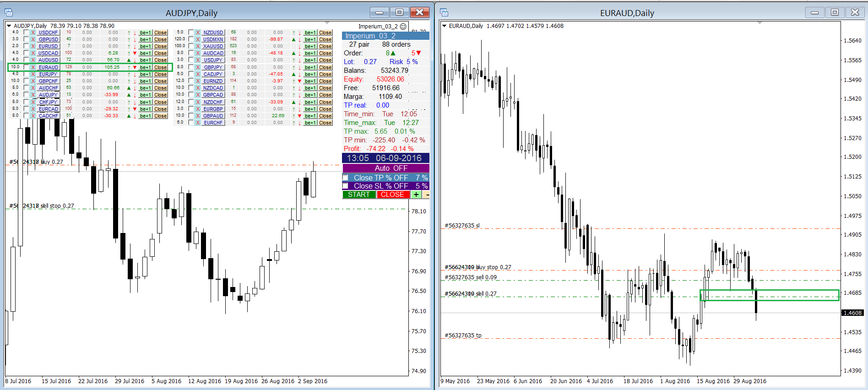Click be+1 button for USDMXN
Image resolution: width=868 pixels, height=390 pixels.
tap(310, 39)
